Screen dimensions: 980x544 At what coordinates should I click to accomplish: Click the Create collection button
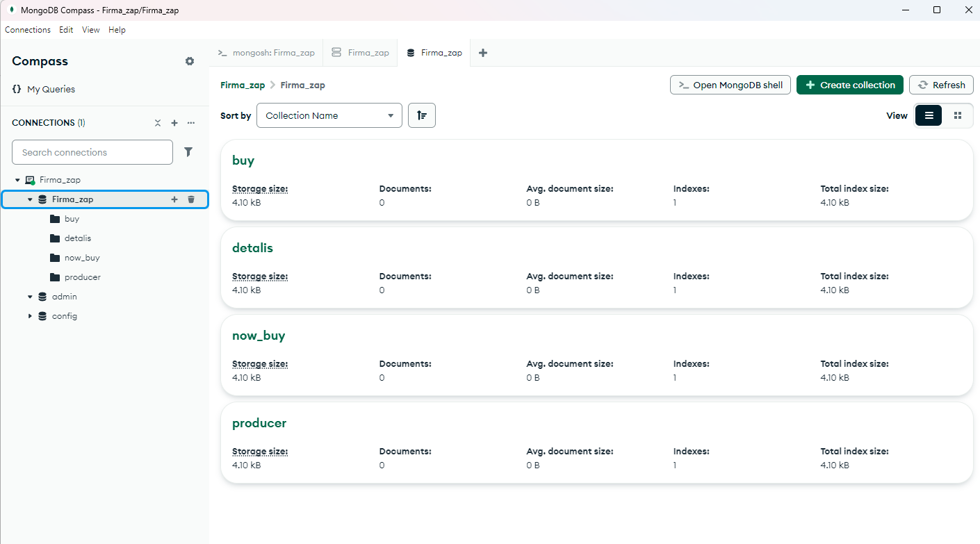tap(850, 85)
